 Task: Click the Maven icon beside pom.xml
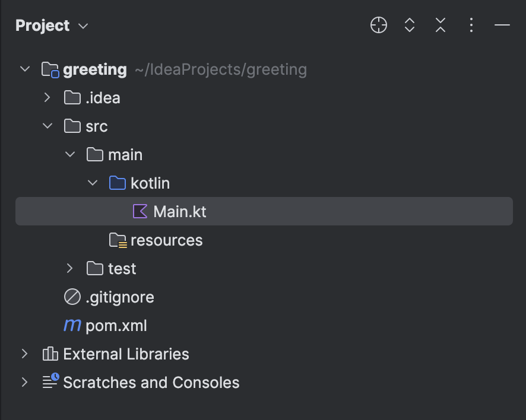click(x=72, y=325)
